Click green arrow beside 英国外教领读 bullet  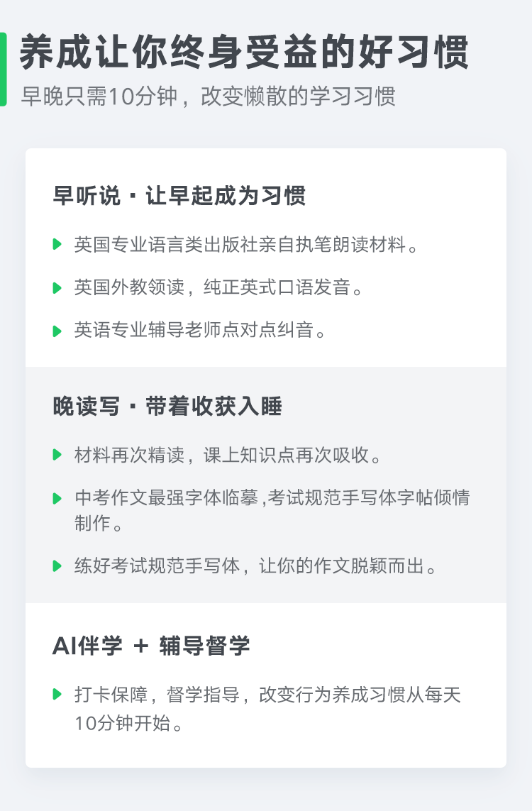click(x=57, y=287)
